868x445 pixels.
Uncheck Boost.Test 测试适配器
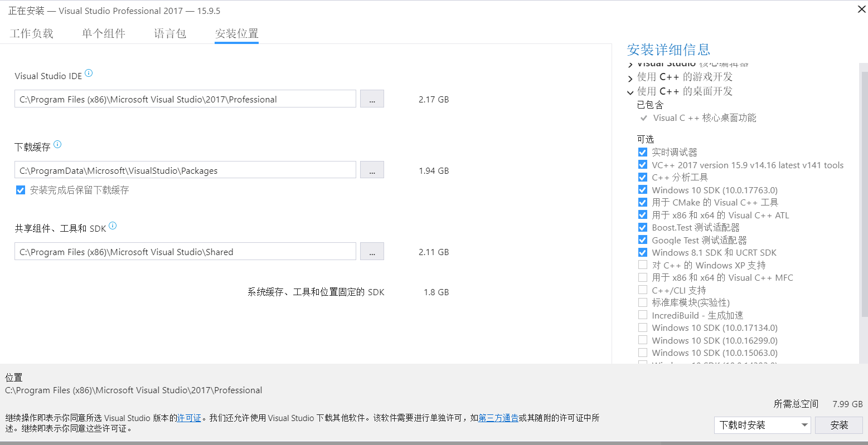(x=643, y=227)
